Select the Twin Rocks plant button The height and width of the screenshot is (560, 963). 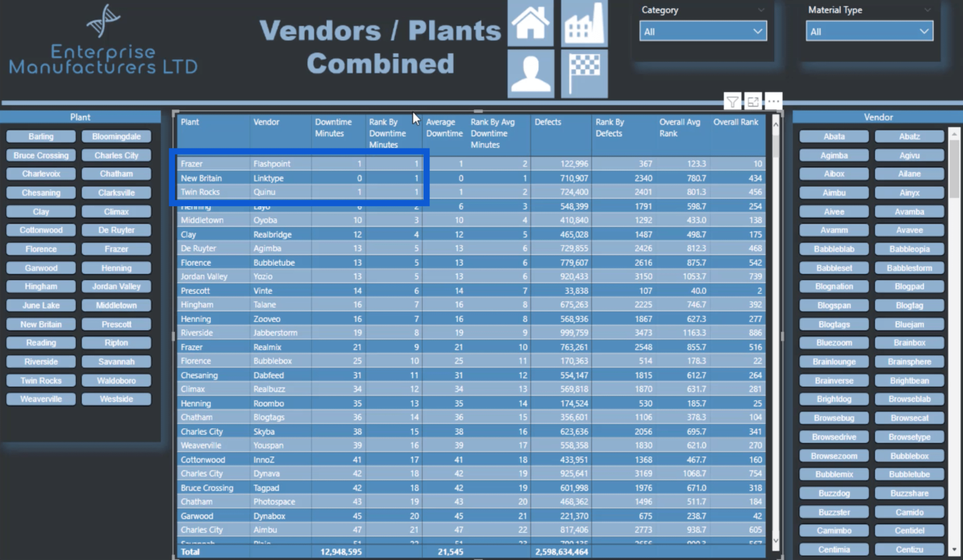pyautogui.click(x=41, y=381)
